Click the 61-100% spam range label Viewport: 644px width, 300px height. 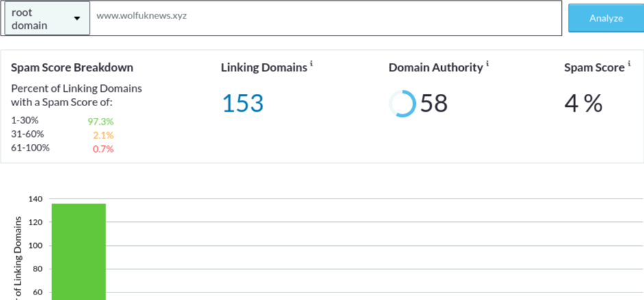pyautogui.click(x=30, y=148)
